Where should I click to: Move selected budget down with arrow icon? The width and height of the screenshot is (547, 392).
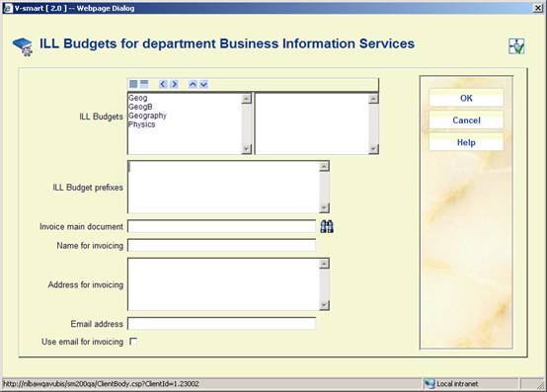[x=203, y=84]
